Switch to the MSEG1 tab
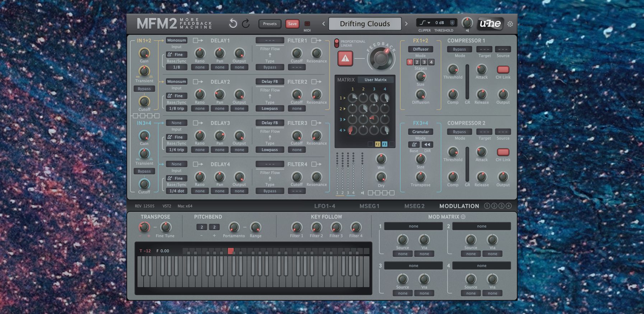The height and width of the screenshot is (314, 644). pos(369,206)
